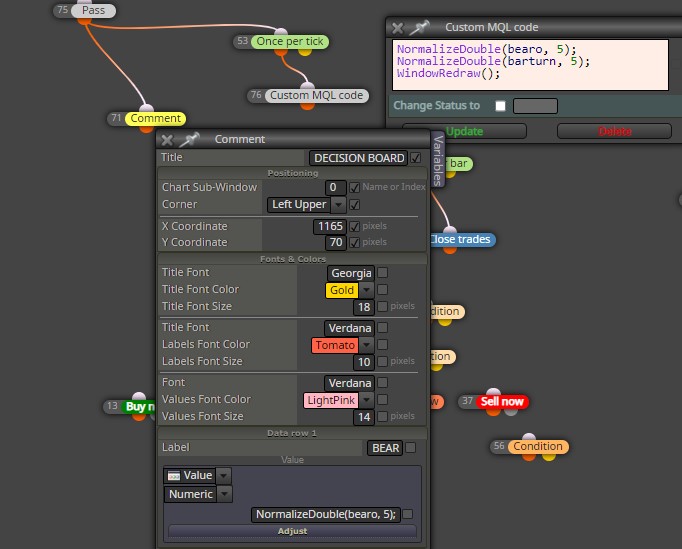This screenshot has height=549, width=682.
Task: Toggle the checkbox beside DECISION BOARD title
Action: click(416, 157)
